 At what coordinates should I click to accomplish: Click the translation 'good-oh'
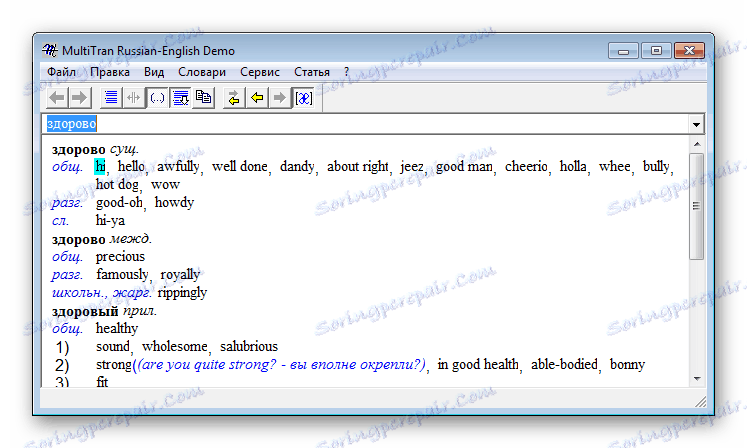tap(119, 203)
